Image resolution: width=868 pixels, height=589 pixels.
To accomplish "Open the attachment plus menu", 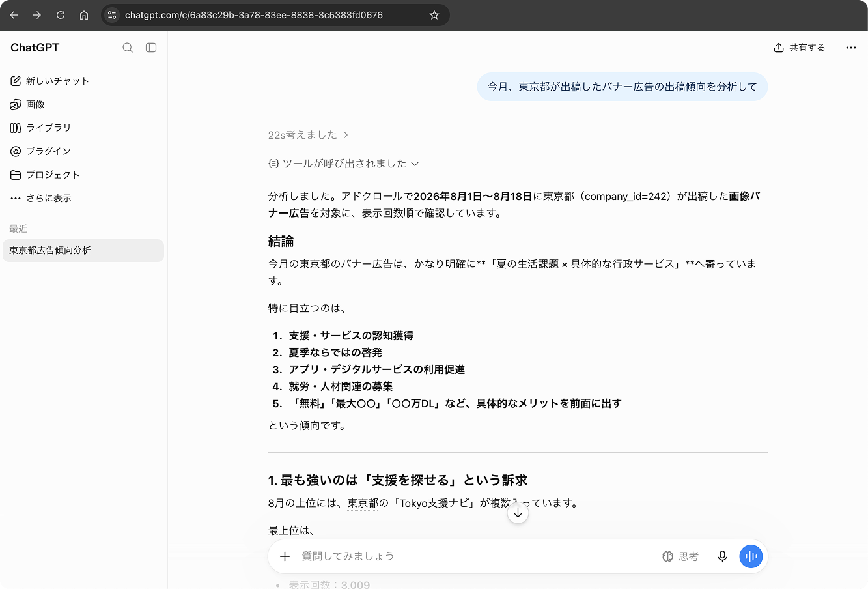I will 285,556.
